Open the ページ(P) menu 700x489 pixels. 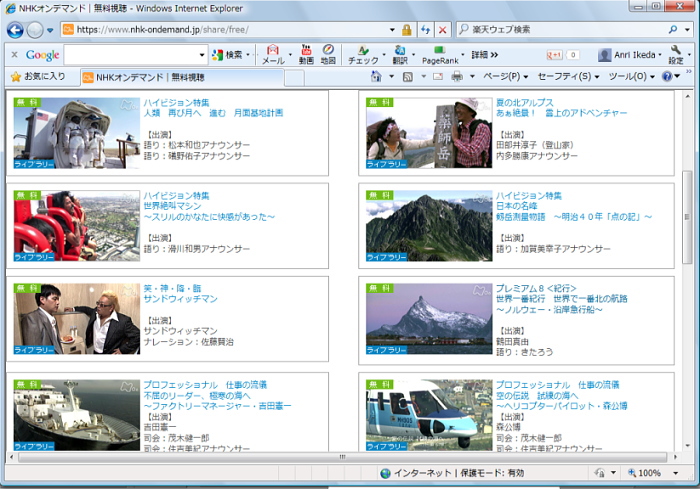tap(505, 77)
